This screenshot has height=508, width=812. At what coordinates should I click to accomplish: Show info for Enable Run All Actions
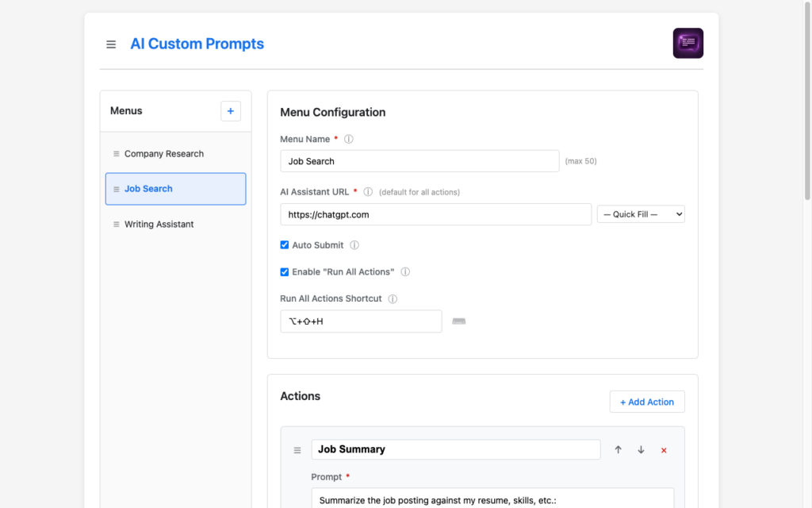click(405, 272)
